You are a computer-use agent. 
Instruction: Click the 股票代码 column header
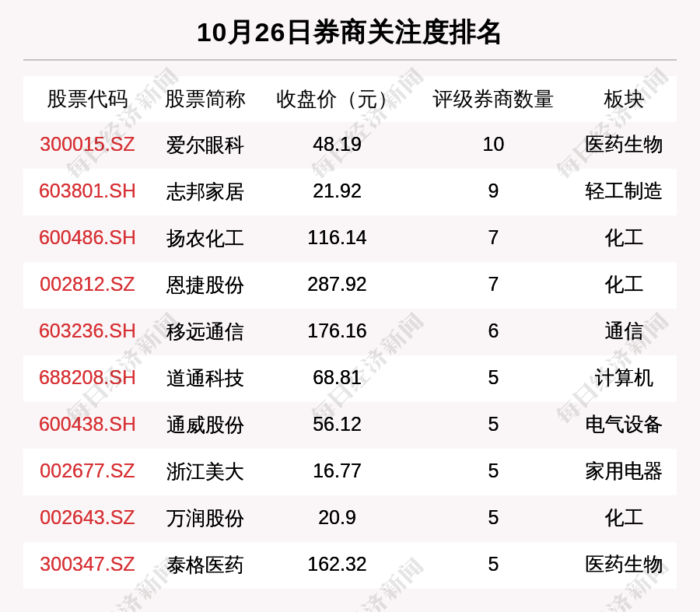87,99
